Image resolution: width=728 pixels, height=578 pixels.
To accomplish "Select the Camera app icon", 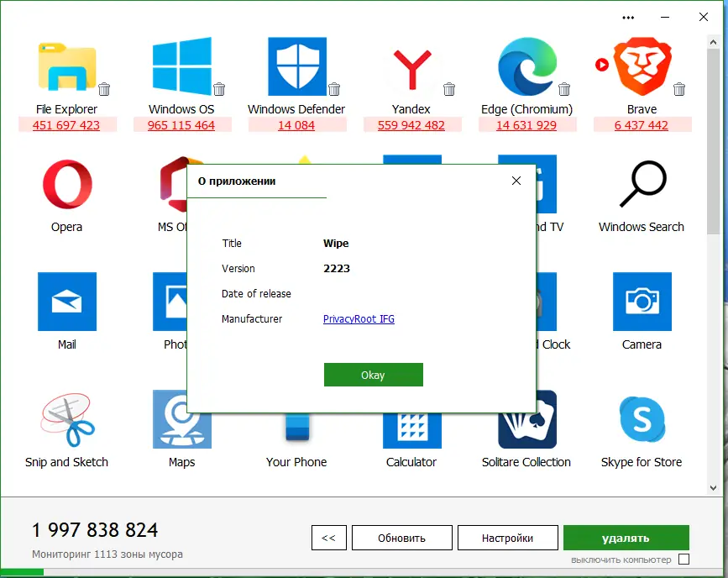I will (642, 302).
